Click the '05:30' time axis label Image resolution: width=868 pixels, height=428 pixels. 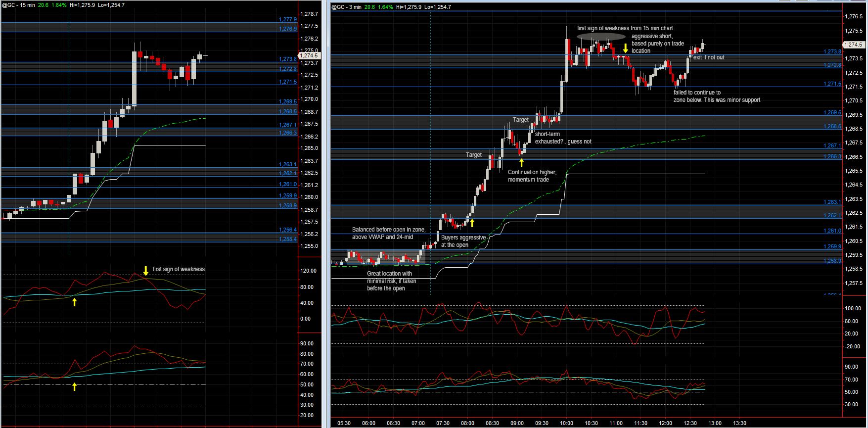point(344,424)
